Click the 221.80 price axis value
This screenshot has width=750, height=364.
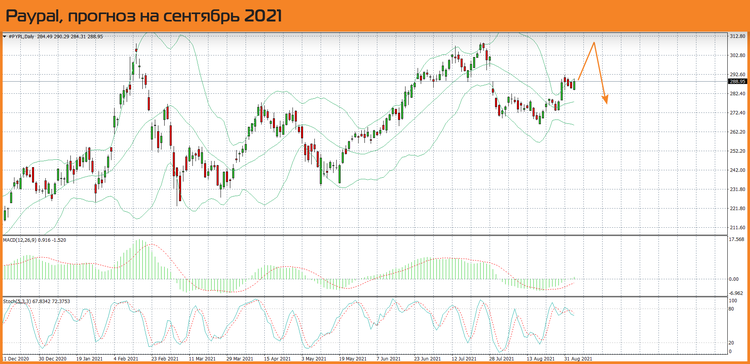pos(737,209)
